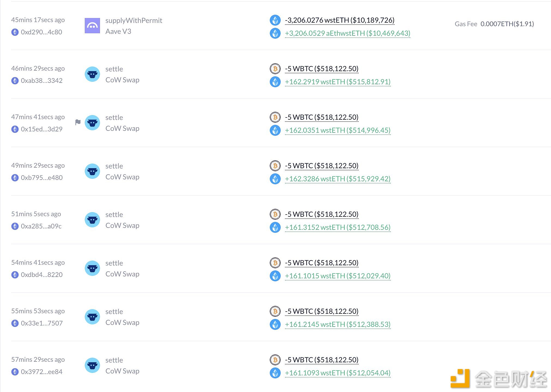Click token icon beside +3,206.0529 aEthwstETH
Viewport: 551px width, 392px height.
[x=275, y=33]
